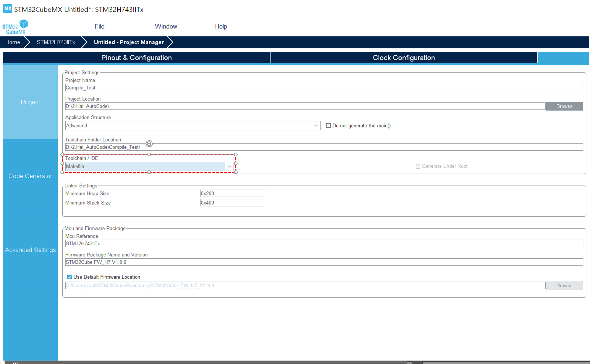Screen dimensions: 590x364
Task: Click STM32H743IITx breadcrumb item
Action: click(x=56, y=42)
